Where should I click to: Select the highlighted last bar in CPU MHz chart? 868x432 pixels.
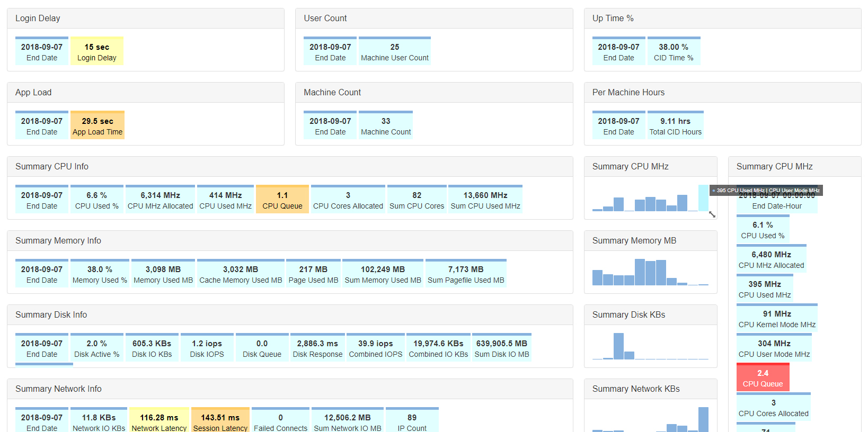tap(703, 198)
